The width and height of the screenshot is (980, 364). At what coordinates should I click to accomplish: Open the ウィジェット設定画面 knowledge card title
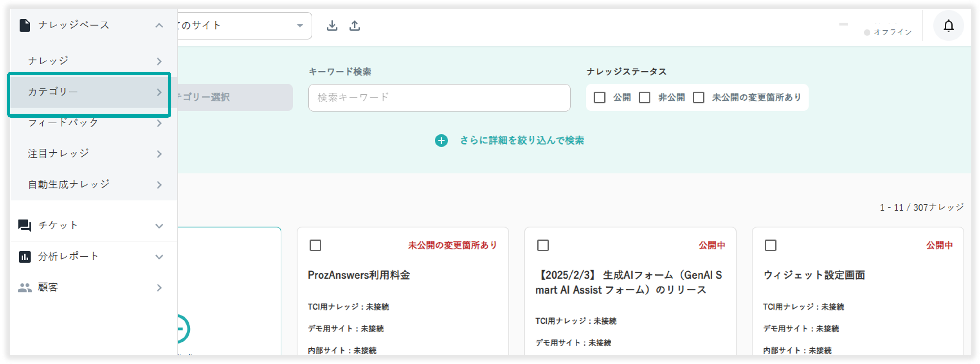coord(814,275)
